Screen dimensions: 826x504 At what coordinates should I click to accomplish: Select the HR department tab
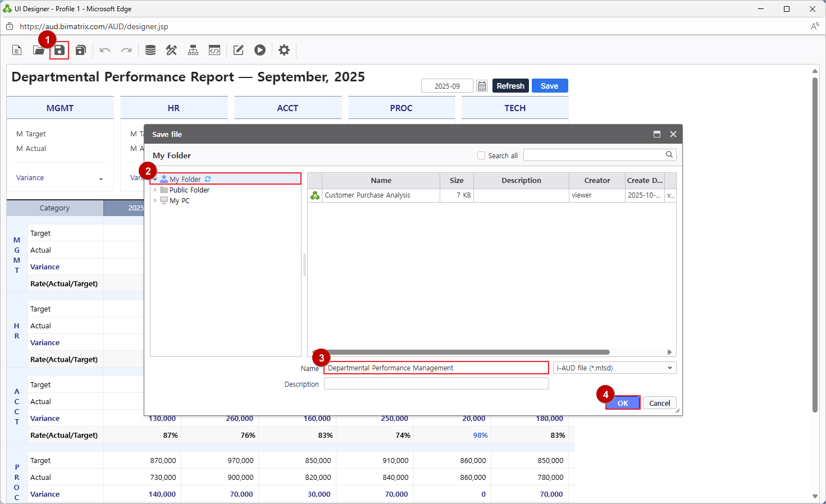click(x=174, y=108)
